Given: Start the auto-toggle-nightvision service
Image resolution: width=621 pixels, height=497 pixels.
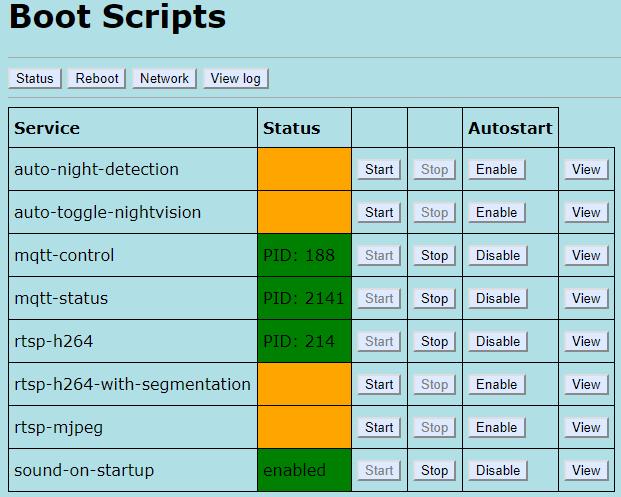Looking at the screenshot, I should pos(379,212).
